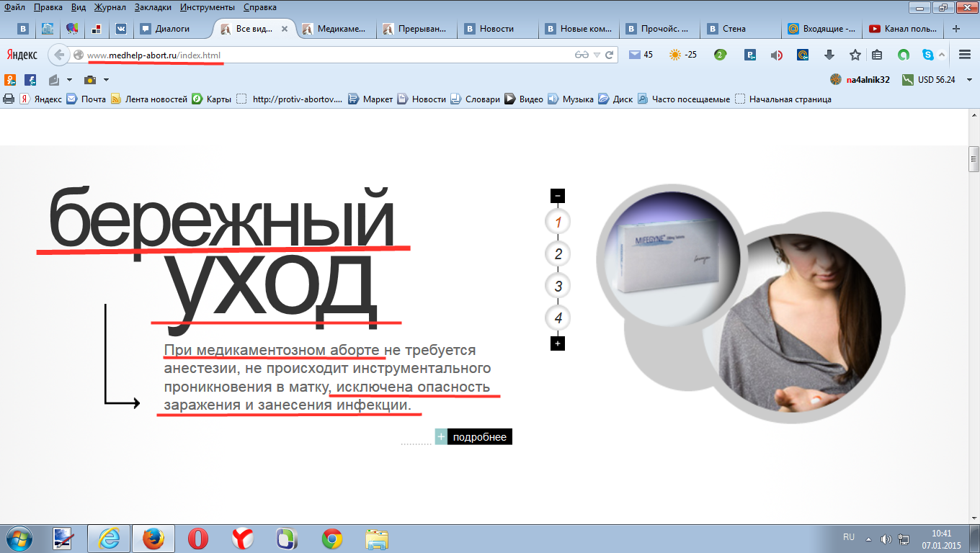Screen dimensions: 980x553
Task: Open the Правка menu
Action: point(48,7)
